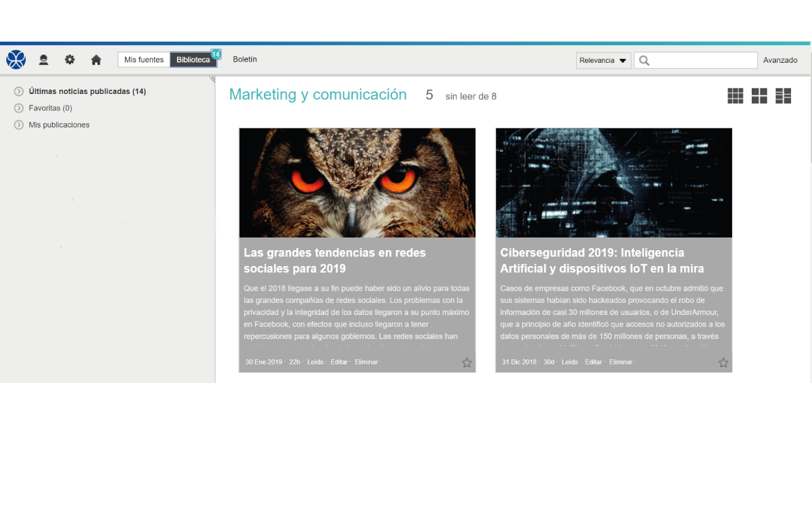The width and height of the screenshot is (812, 508).
Task: Collapse the left sidebar panel handle
Action: [213, 79]
